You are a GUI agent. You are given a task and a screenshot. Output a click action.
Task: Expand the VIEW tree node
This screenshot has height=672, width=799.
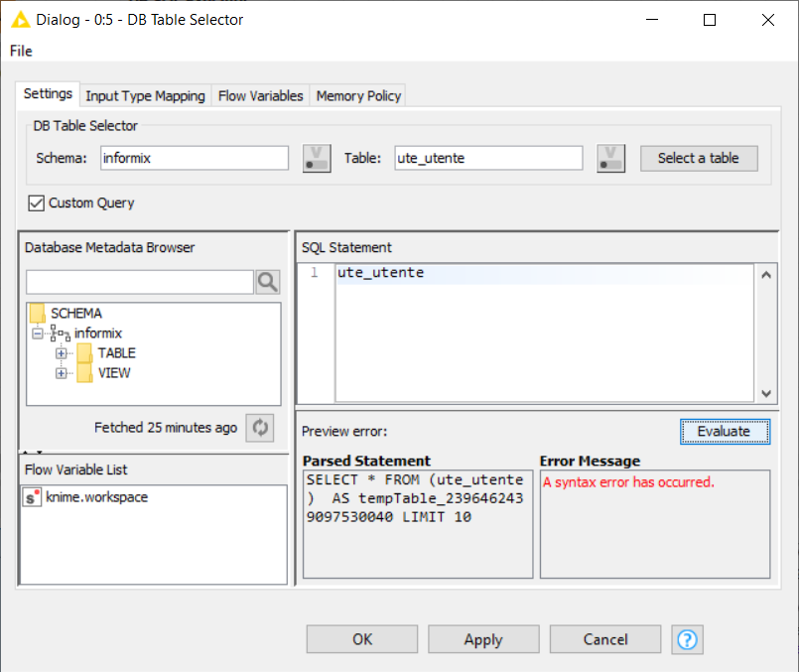[62, 373]
